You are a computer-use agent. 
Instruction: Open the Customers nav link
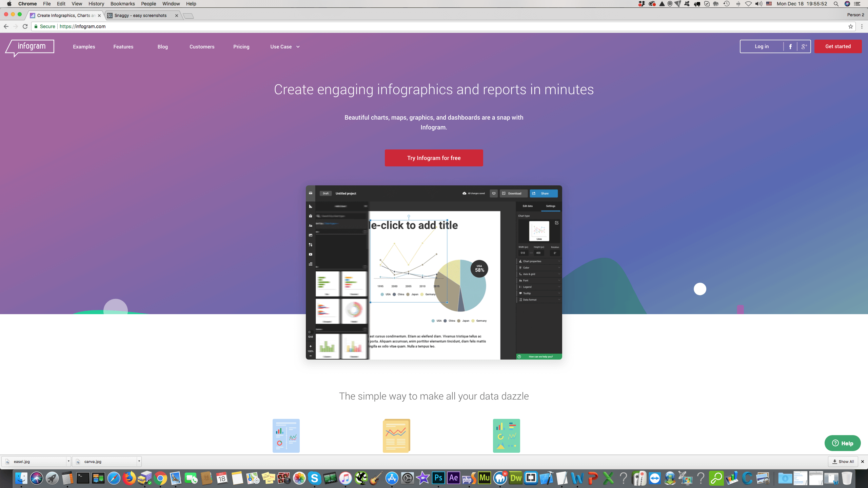202,47
